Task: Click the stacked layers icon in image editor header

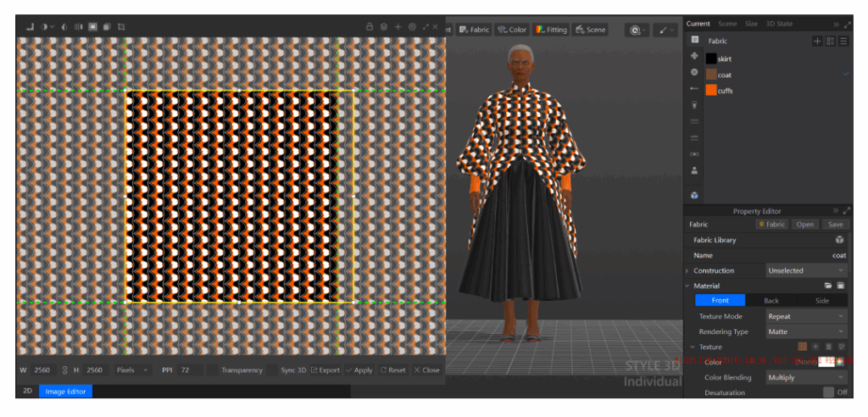Action: (384, 26)
